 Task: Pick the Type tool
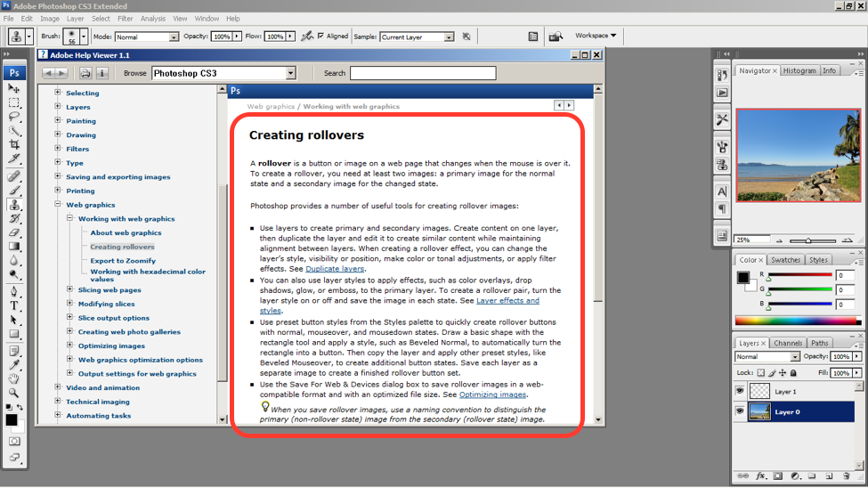coord(14,305)
